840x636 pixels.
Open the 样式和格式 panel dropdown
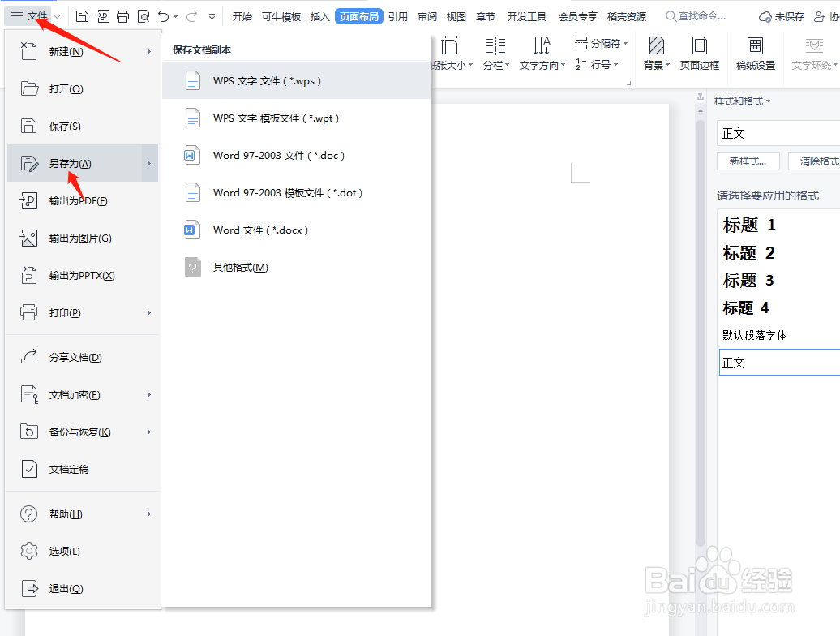[x=742, y=101]
